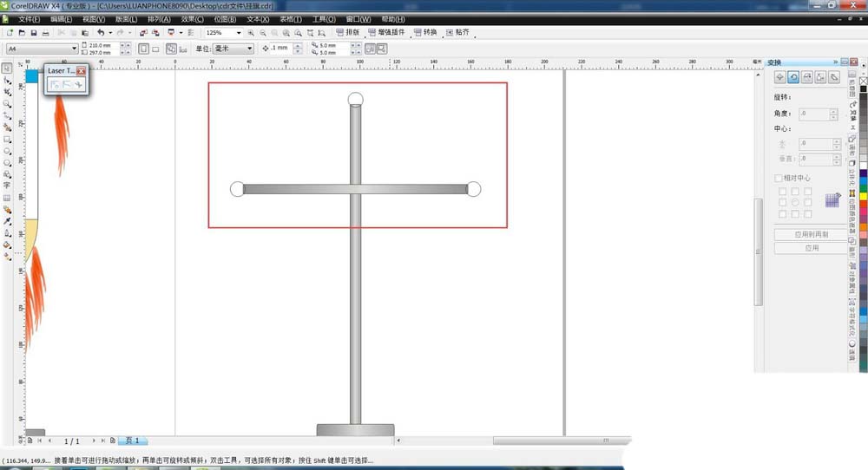This screenshot has width=868, height=470.
Task: Open the 排列(A) menu
Action: tap(159, 19)
